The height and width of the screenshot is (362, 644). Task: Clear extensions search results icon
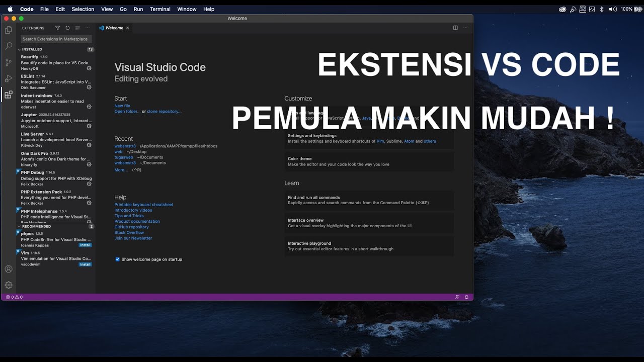pyautogui.click(x=77, y=28)
